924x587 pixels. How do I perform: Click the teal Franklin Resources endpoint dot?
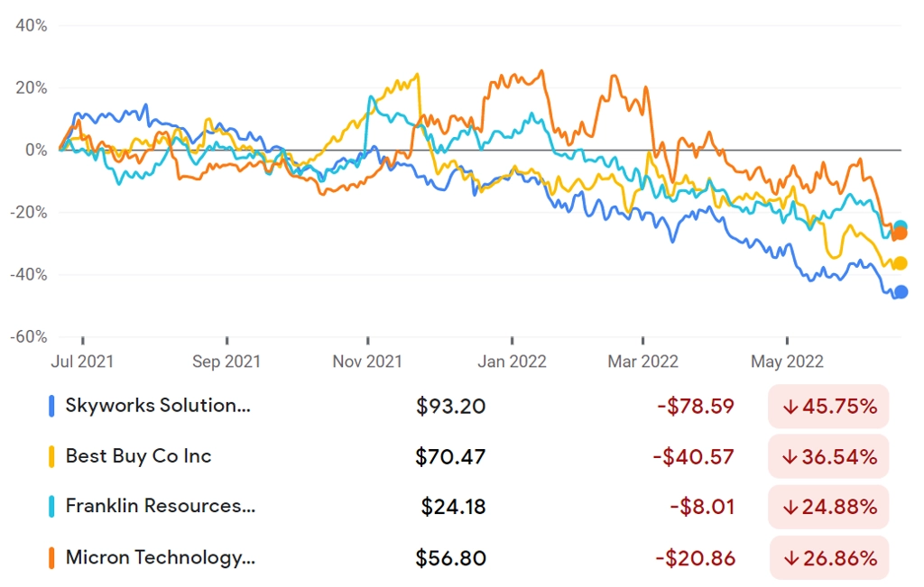tap(901, 226)
